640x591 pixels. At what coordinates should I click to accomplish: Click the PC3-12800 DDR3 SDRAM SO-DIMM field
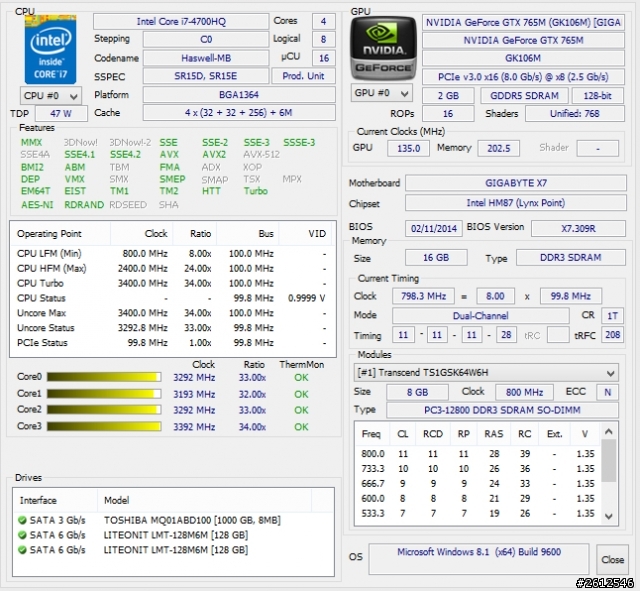pos(502,410)
